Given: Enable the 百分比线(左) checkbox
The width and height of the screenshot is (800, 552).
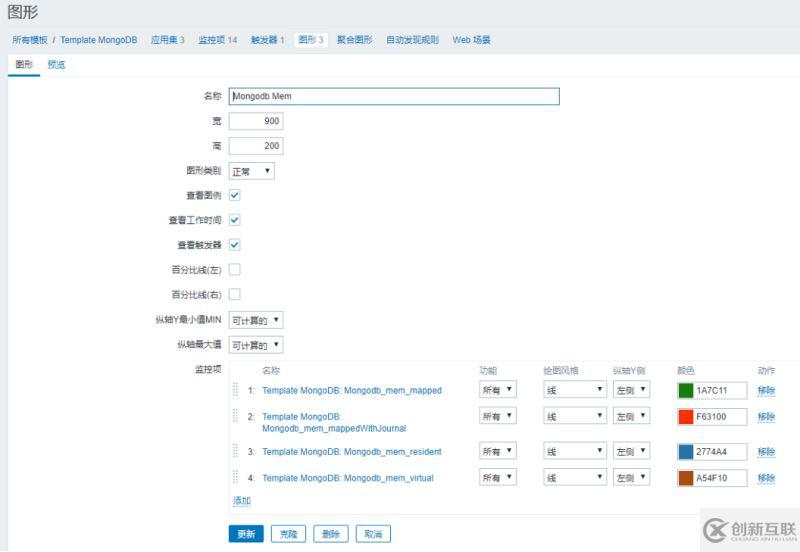Looking at the screenshot, I should [235, 269].
